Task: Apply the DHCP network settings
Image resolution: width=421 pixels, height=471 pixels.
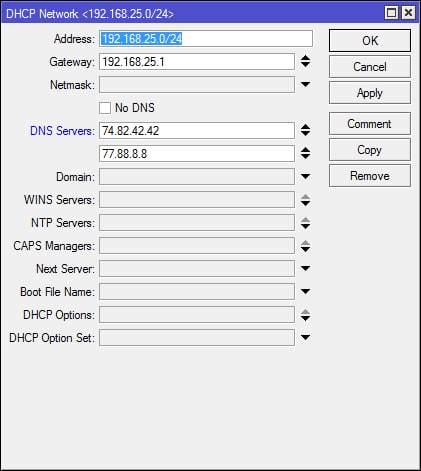Action: click(370, 93)
